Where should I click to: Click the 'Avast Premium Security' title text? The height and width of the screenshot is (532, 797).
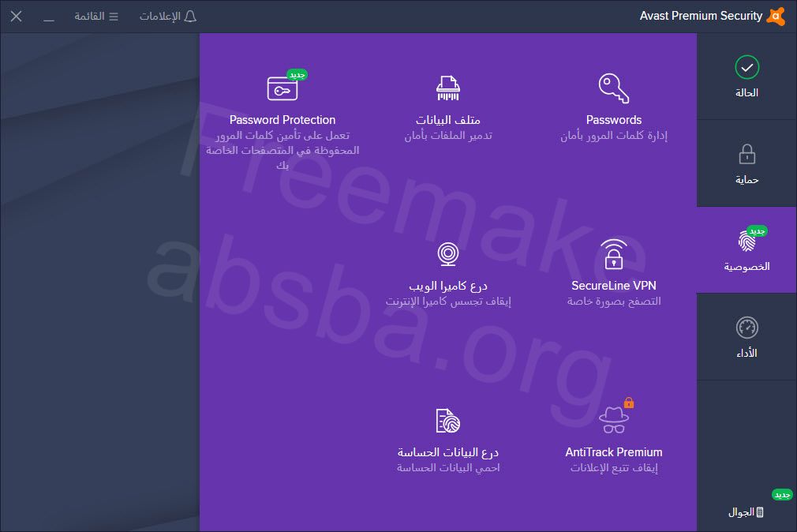pos(701,16)
